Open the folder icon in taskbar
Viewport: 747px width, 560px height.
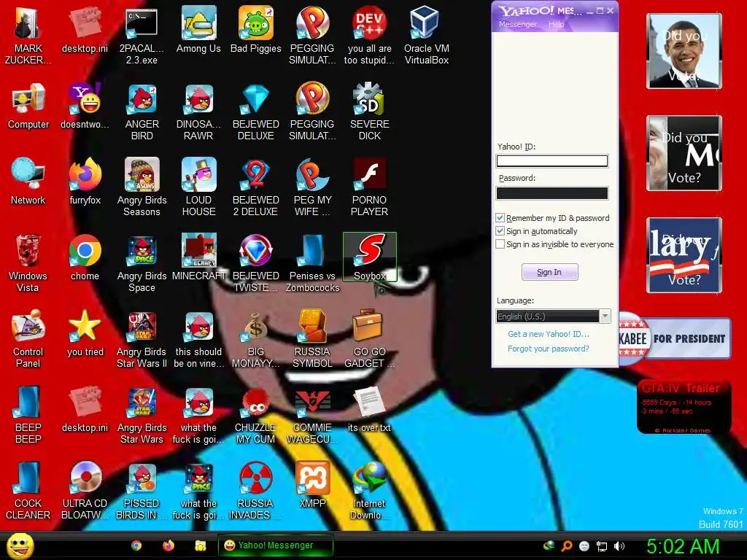[200, 545]
